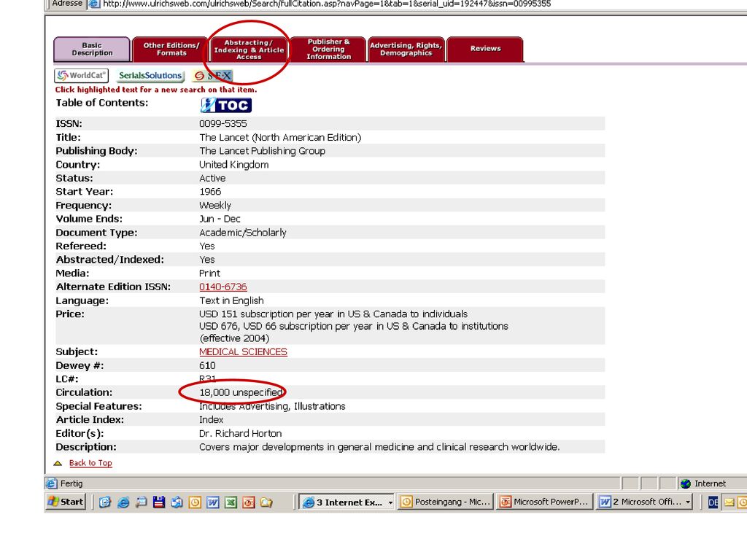Click the first quick launch icon beside Start

point(105,502)
